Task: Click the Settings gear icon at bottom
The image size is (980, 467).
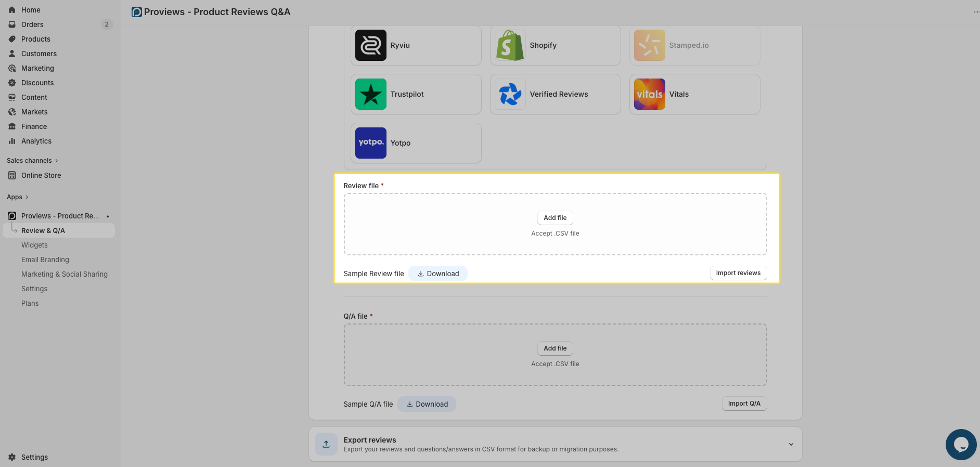Action: (x=12, y=457)
